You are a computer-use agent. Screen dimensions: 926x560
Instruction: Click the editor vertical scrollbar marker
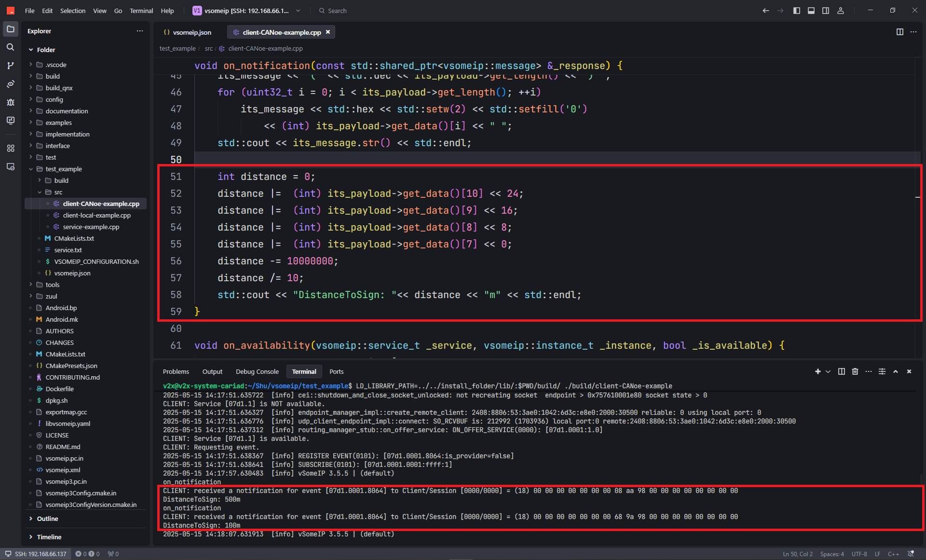[917, 197]
